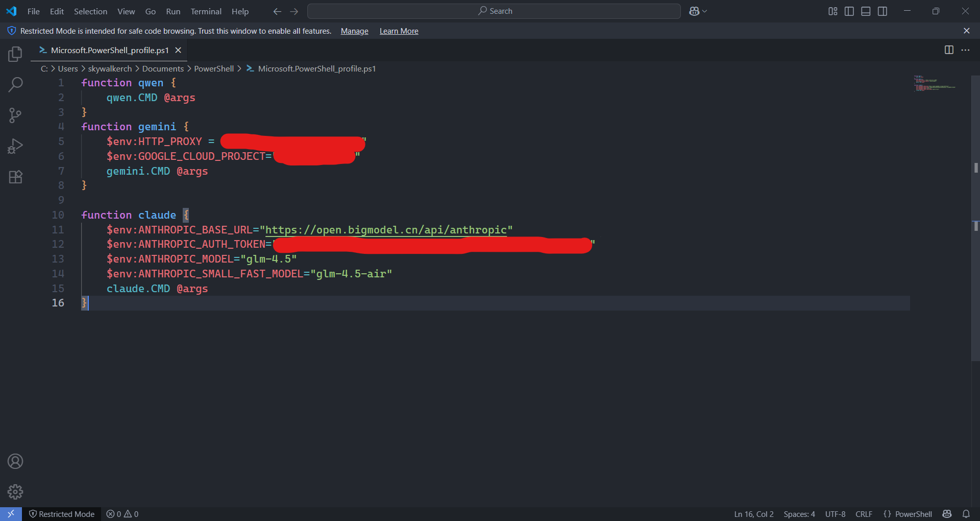Viewport: 980px width, 521px height.
Task: Click the Learn More link
Action: (x=399, y=31)
